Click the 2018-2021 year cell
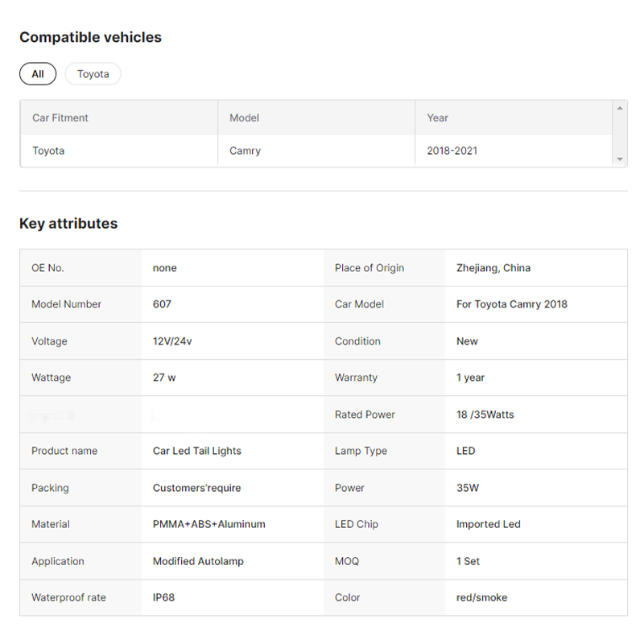Screen dimensions: 644x644 pos(452,151)
